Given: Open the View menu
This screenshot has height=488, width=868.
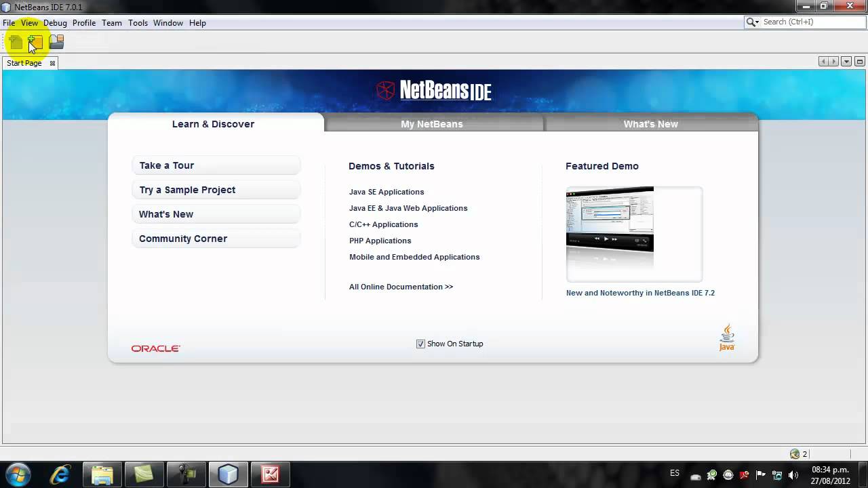Looking at the screenshot, I should (29, 22).
